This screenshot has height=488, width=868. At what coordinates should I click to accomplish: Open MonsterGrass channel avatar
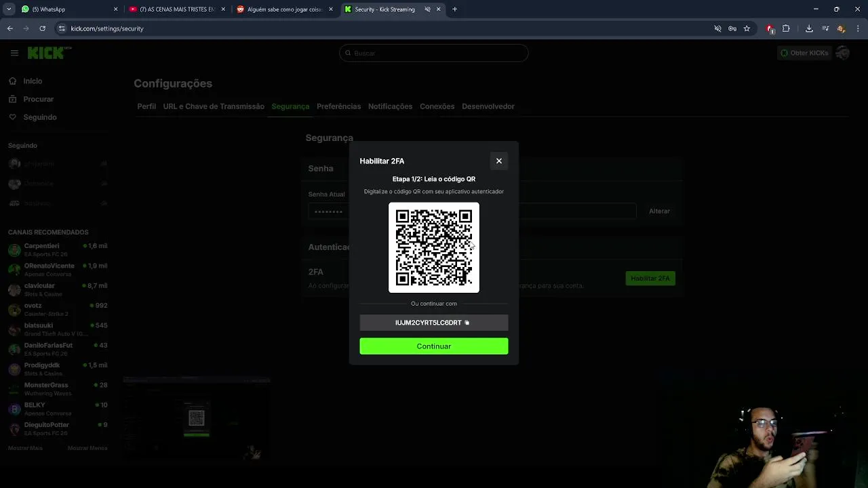[x=14, y=389]
